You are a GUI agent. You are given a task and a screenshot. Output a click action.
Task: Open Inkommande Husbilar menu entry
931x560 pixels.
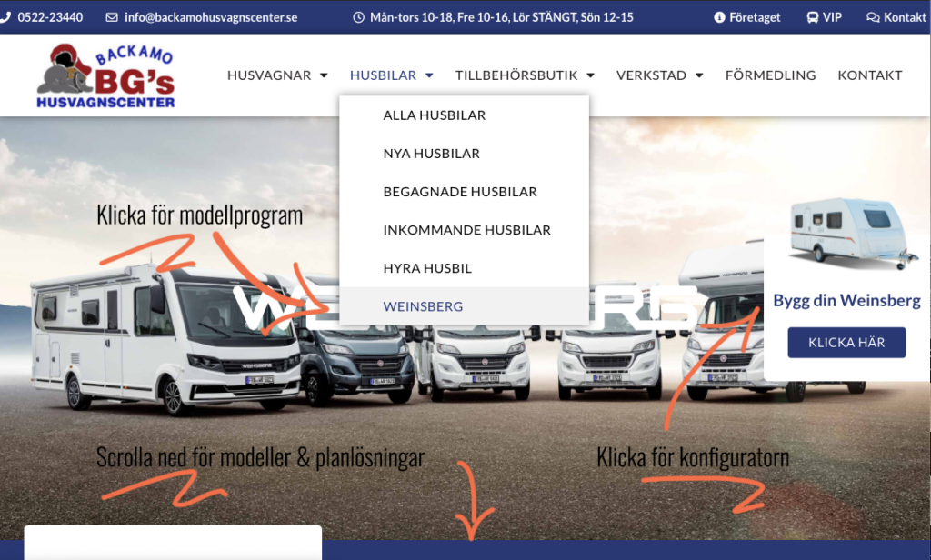465,230
